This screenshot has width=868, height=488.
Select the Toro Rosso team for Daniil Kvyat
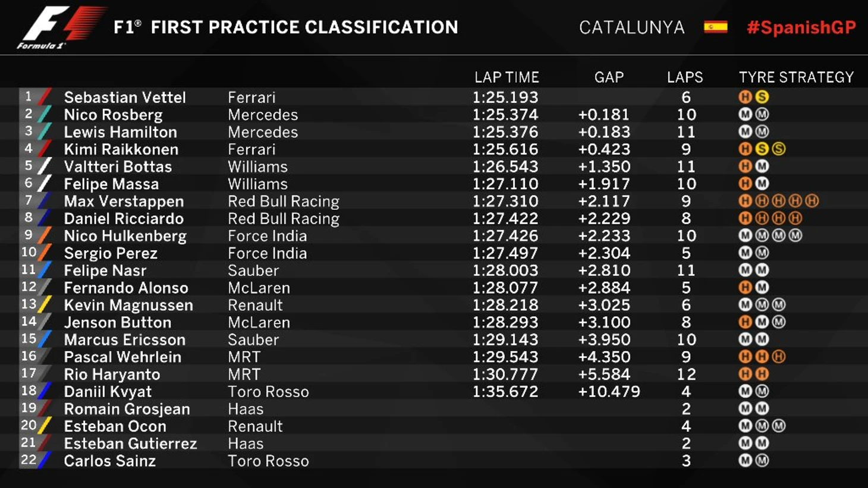pyautogui.click(x=268, y=392)
